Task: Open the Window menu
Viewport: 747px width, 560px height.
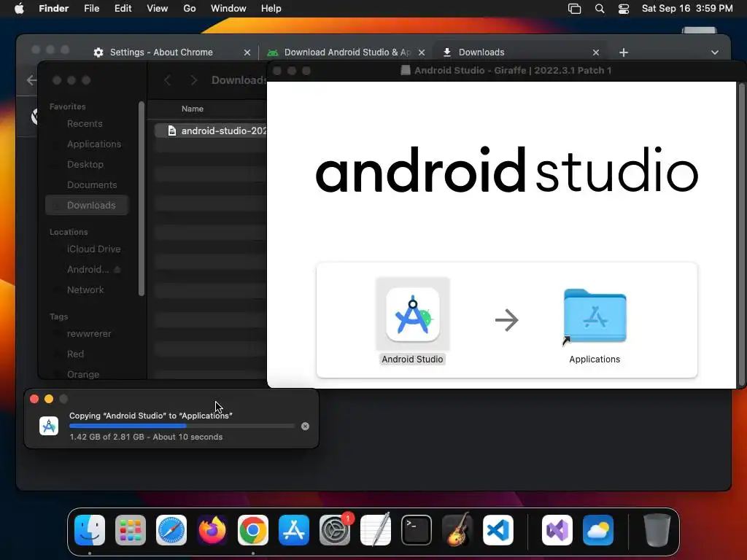Action: tap(228, 9)
